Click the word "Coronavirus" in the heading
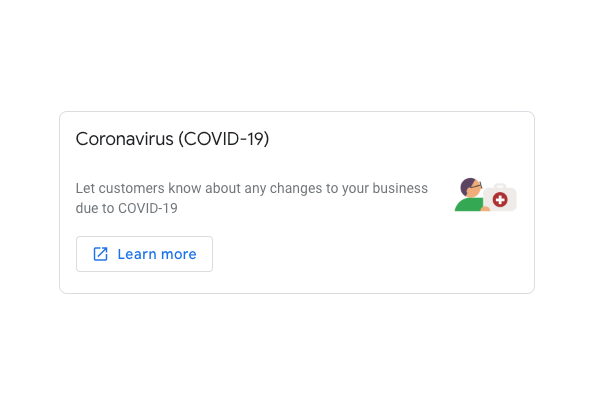 [124, 139]
